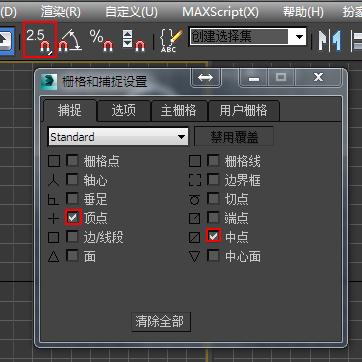Uncheck the 中点 snap checkbox

tap(214, 236)
